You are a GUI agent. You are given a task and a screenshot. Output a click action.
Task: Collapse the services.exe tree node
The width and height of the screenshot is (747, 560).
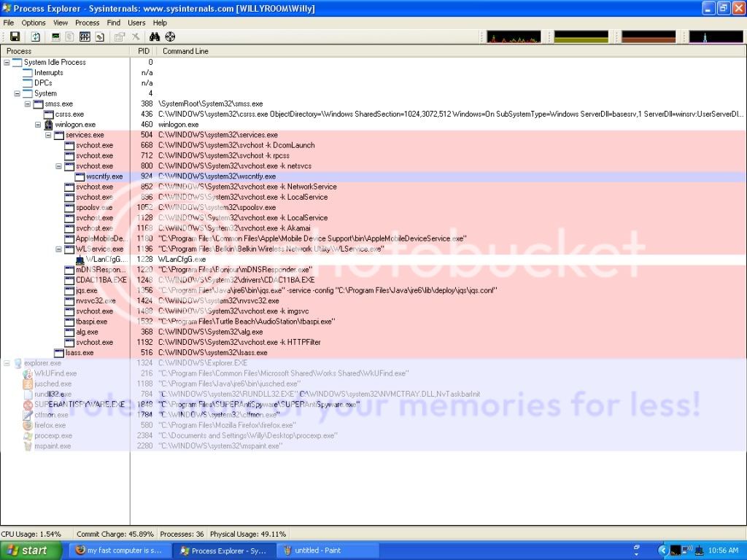[49, 135]
